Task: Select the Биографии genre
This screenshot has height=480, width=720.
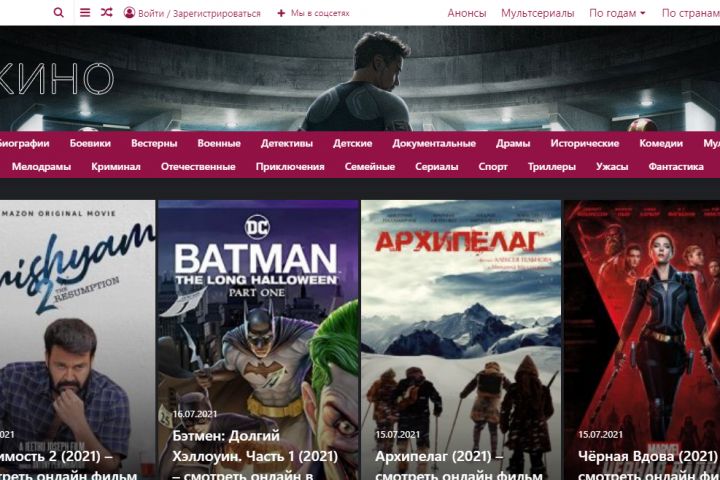Action: [24, 143]
